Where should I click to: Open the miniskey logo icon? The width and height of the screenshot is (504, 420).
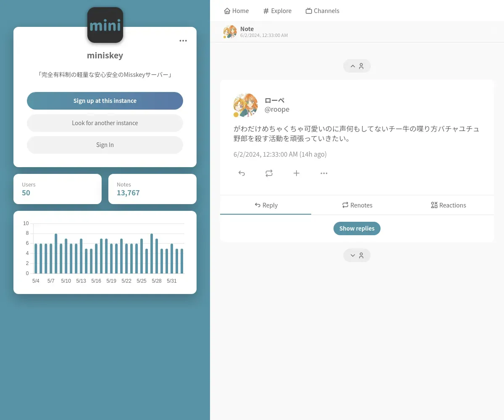coord(105,25)
